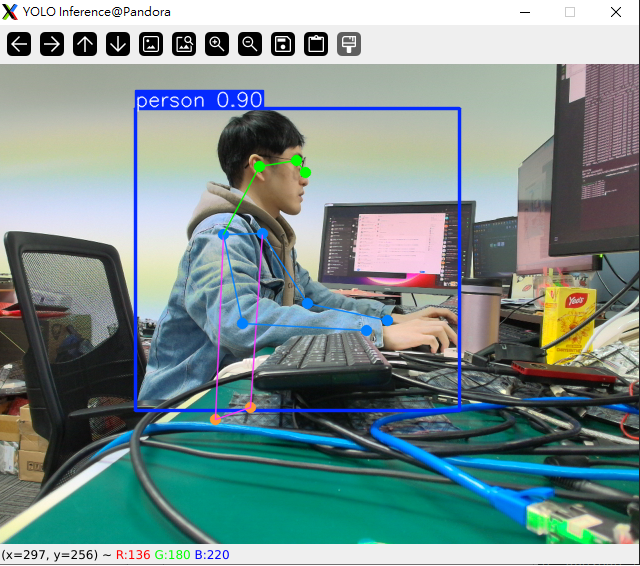Fit image to window icon

click(184, 44)
